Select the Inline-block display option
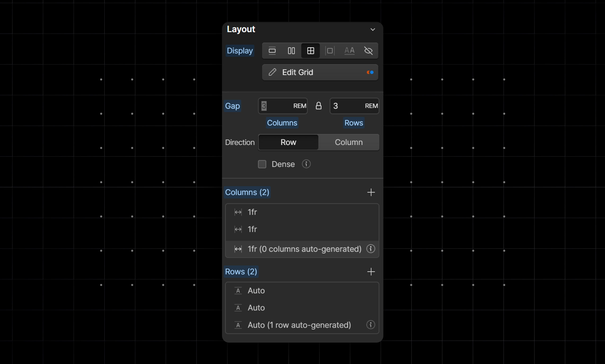The image size is (605, 364). (330, 51)
